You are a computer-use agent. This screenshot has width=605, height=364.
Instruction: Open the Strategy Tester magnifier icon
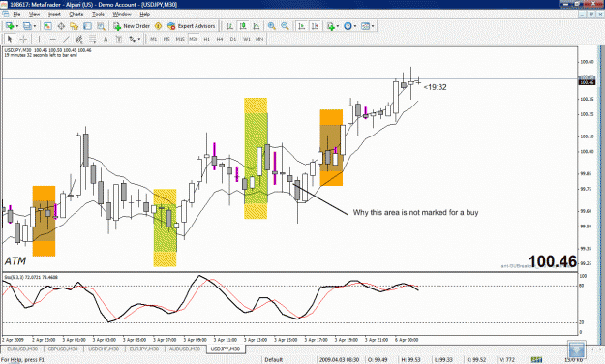tap(101, 26)
